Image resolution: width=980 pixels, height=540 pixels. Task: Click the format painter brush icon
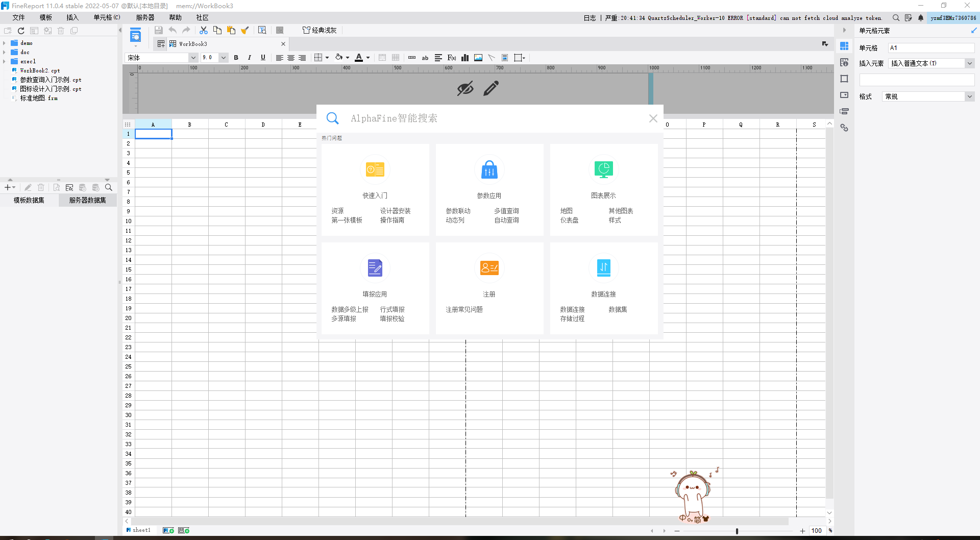pyautogui.click(x=245, y=30)
